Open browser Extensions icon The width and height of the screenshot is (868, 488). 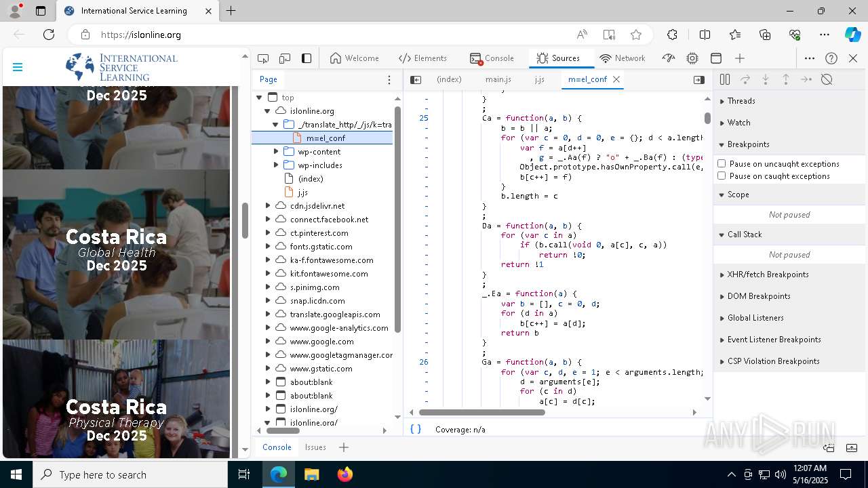click(x=672, y=35)
